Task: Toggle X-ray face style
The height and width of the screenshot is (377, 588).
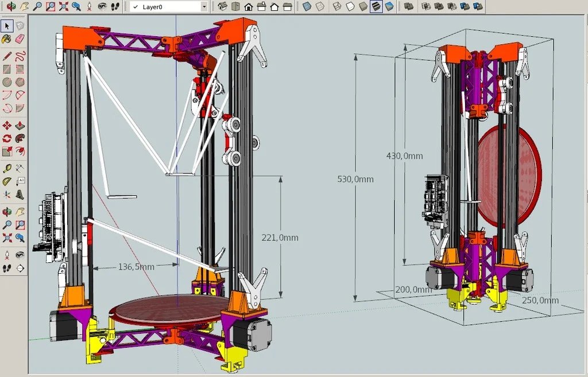Action: pos(307,6)
